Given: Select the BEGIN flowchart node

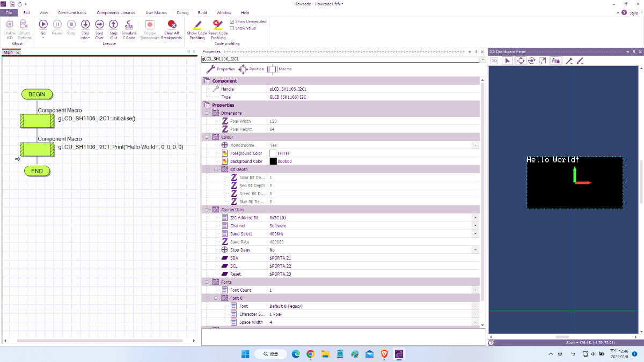Looking at the screenshot, I should coord(37,94).
